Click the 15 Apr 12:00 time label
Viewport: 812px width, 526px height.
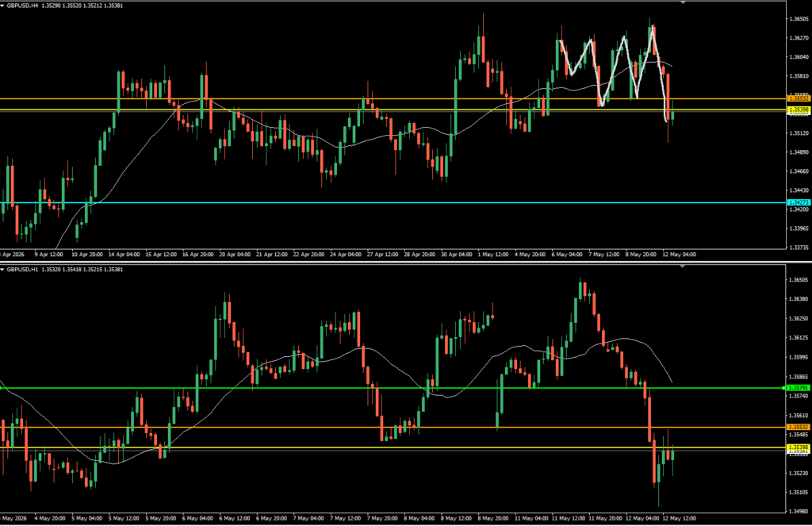(161, 255)
